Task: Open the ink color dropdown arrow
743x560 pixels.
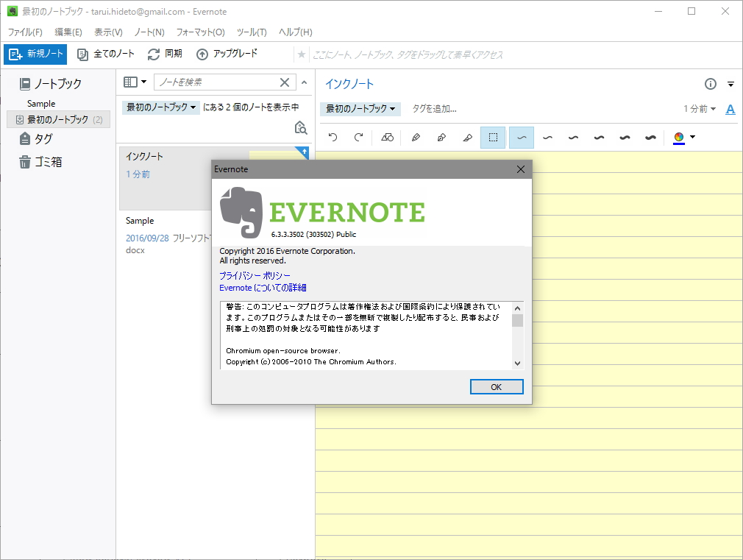Action: 693,137
